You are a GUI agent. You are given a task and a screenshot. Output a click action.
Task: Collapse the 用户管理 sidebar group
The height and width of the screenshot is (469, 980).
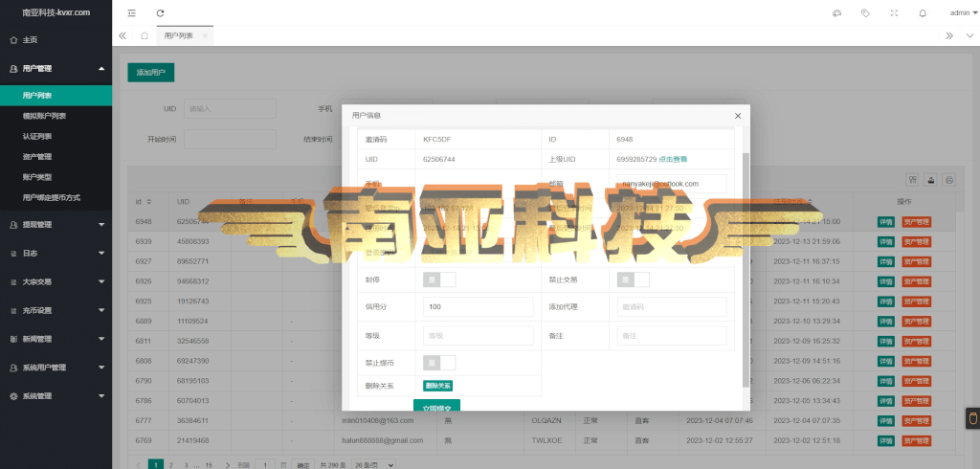coord(56,69)
